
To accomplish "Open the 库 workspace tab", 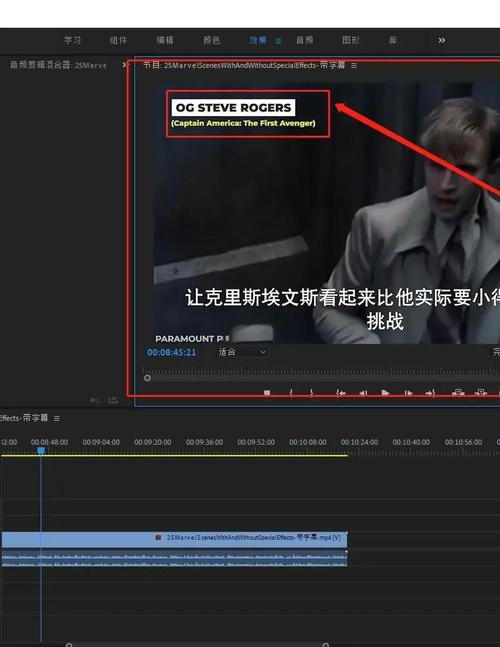I will [x=393, y=40].
